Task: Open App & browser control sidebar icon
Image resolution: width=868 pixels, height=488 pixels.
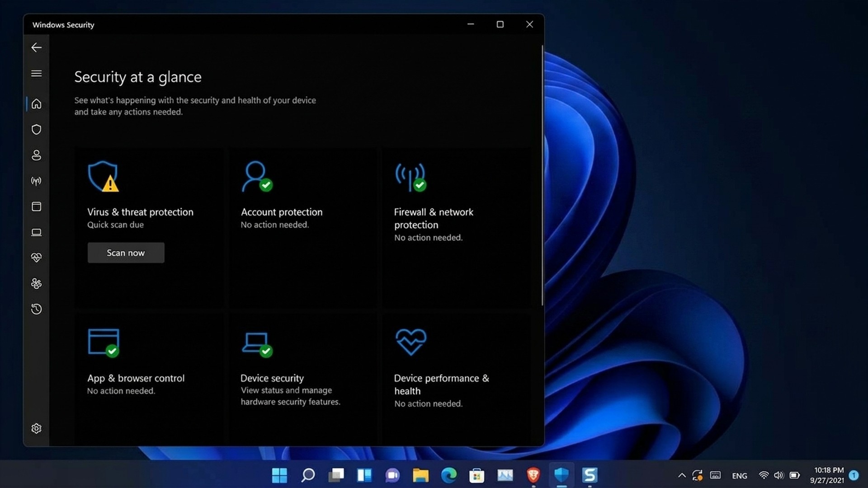Action: pyautogui.click(x=37, y=206)
